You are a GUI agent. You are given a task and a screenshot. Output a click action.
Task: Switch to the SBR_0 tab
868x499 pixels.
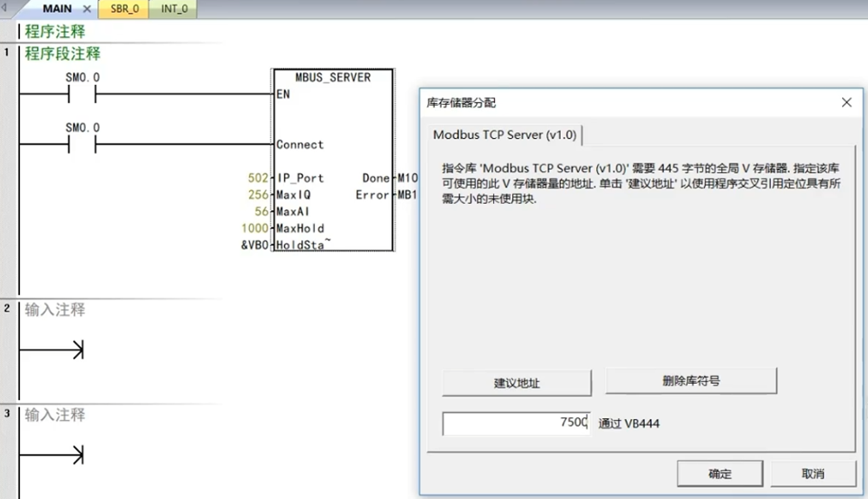[x=124, y=10]
